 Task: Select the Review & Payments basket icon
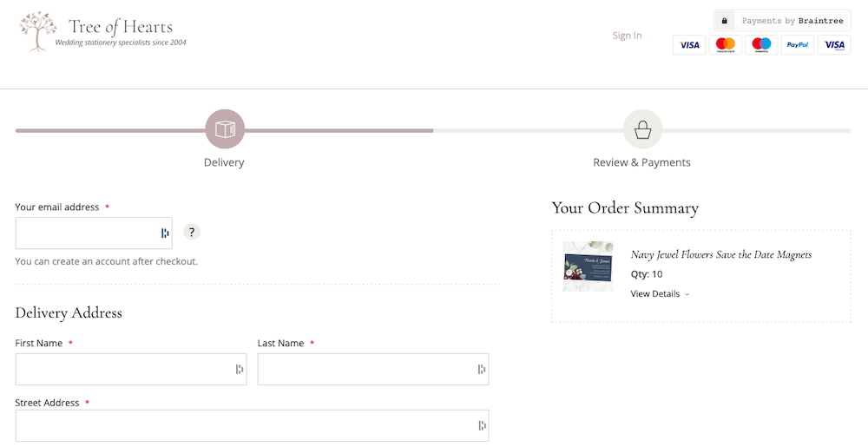(642, 129)
